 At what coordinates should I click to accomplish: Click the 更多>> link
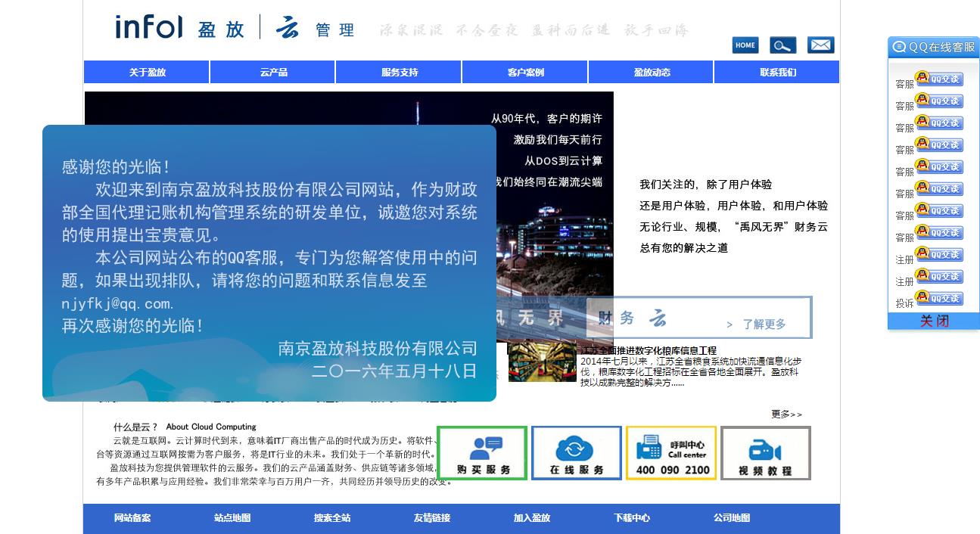(786, 414)
